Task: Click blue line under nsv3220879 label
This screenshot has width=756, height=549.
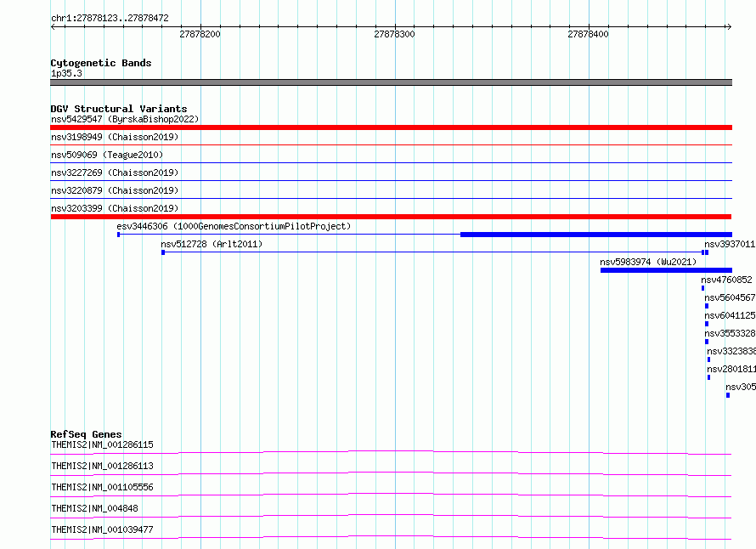Action: [391, 198]
